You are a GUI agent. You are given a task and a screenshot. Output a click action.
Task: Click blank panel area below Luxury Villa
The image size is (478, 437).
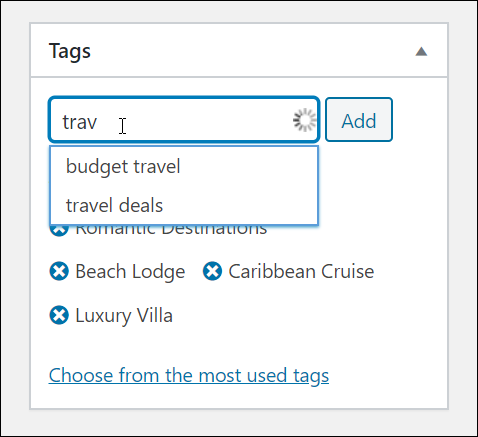[x=239, y=345]
